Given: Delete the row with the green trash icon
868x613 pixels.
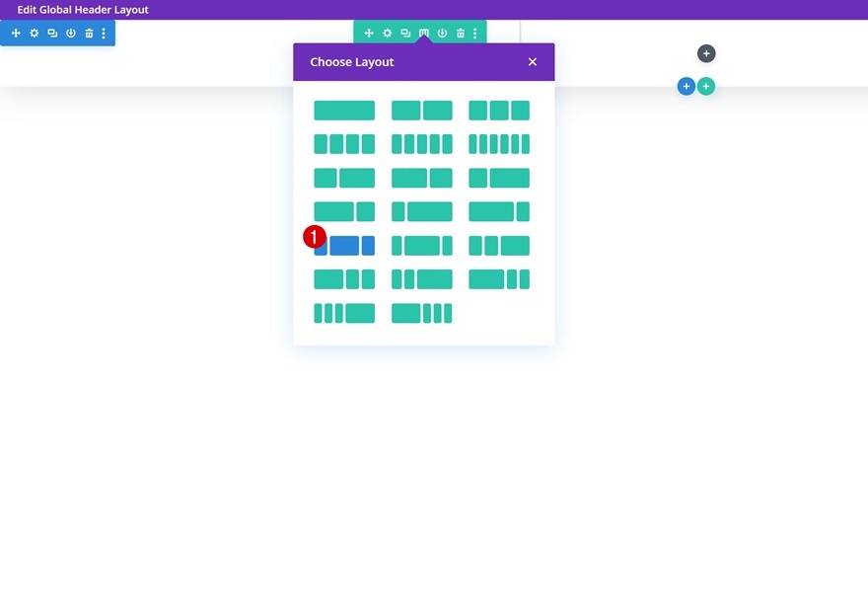Looking at the screenshot, I should [x=461, y=34].
